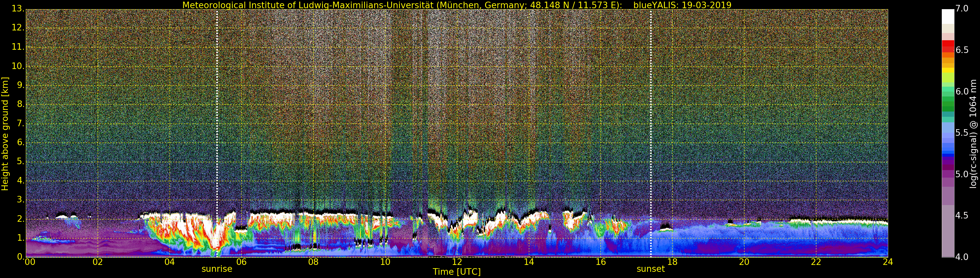The height and width of the screenshot is (278, 980).
Task: Click the 7. height axis tick label
Action: 20,123
